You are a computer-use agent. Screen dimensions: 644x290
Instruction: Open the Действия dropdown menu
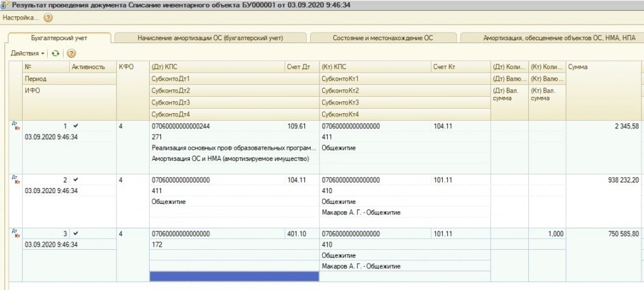[27, 53]
